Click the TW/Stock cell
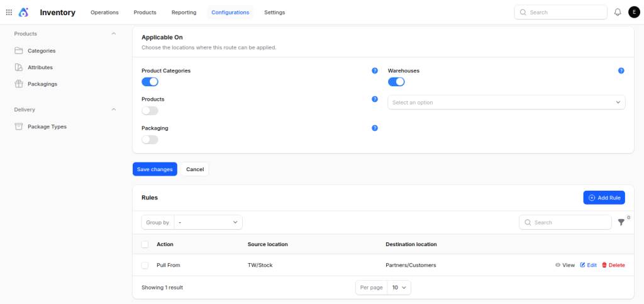Screen dimensions: 644x304 [x=260, y=266]
